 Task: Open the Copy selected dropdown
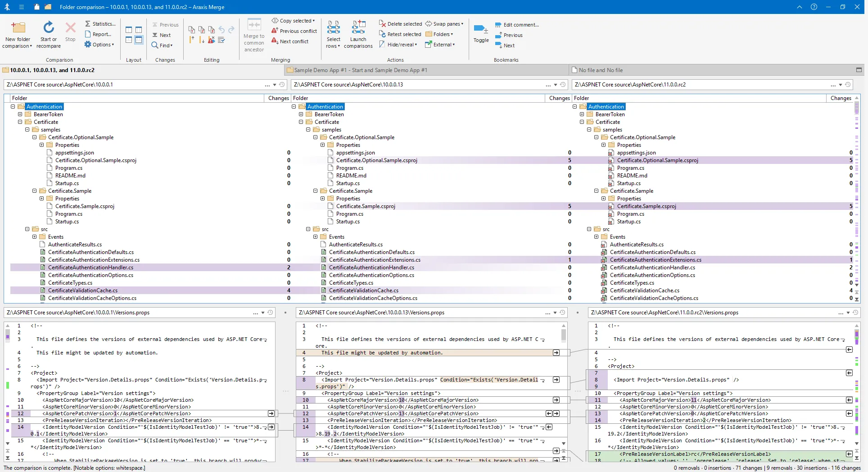294,21
